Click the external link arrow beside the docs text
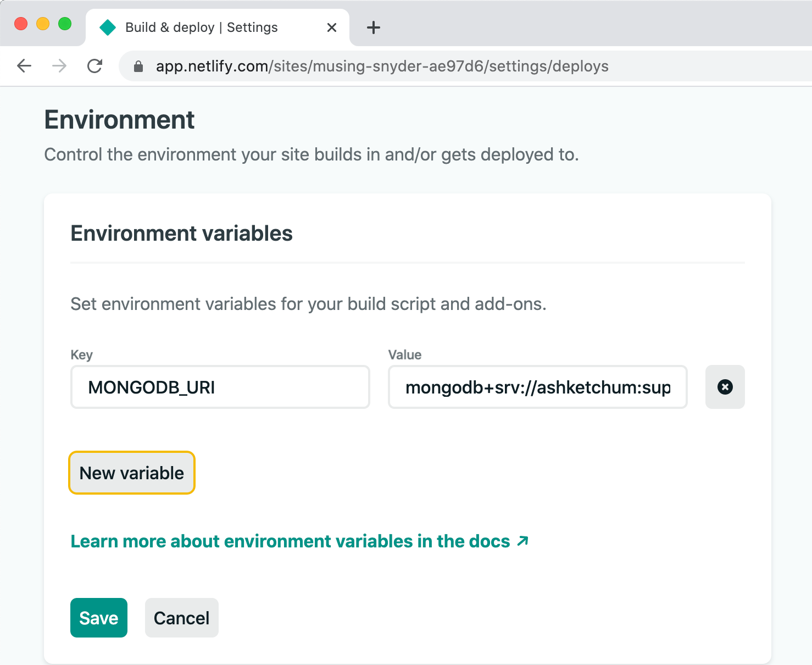This screenshot has width=812, height=665. (521, 541)
